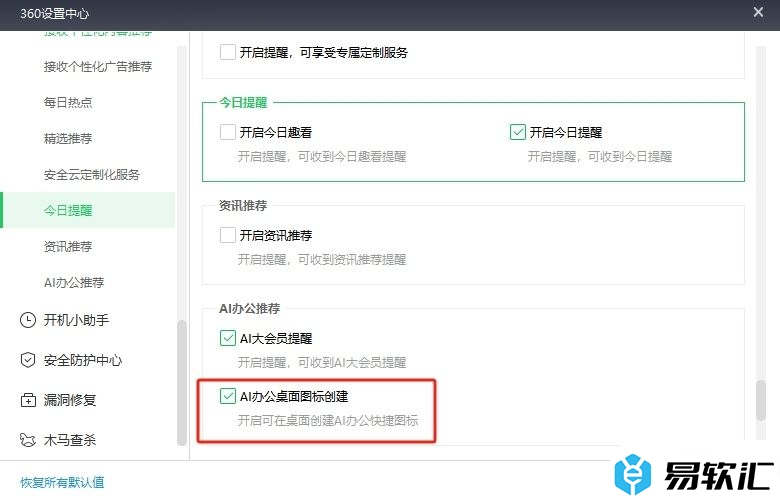
Task: Uncheck the AI大会员提醒 checkbox
Action: [x=228, y=338]
